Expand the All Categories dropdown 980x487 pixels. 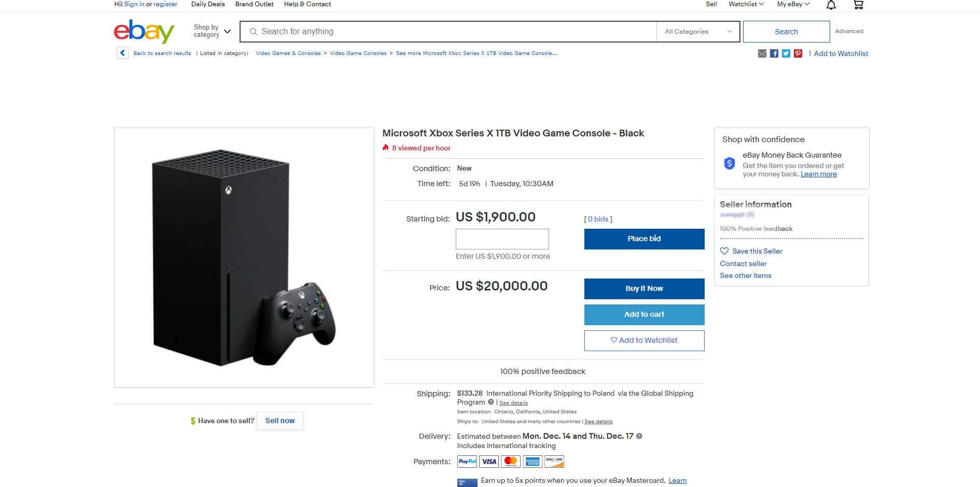click(x=698, y=32)
